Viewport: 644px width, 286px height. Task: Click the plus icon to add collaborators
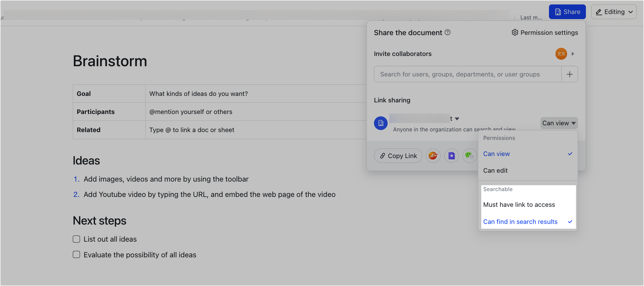569,74
